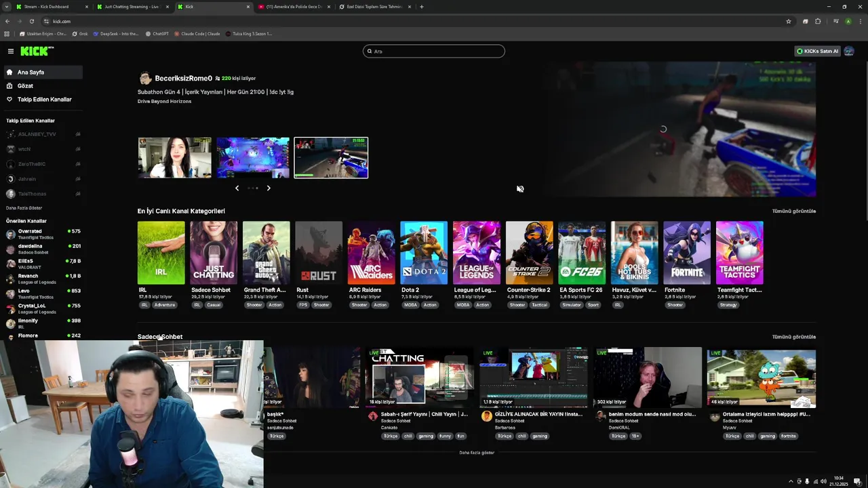Viewport: 868px width, 488px height.
Task: Open recommended channel dawdelina
Action: pos(42,249)
